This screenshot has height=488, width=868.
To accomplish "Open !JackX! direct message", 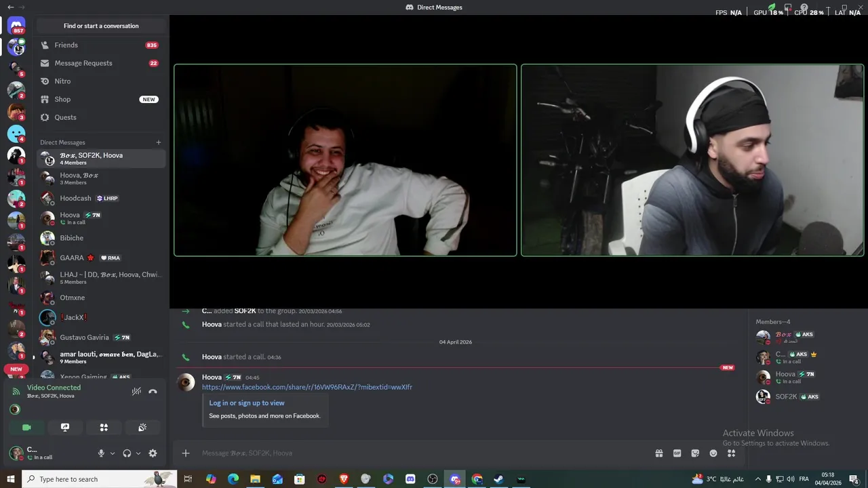I will 101,317.
